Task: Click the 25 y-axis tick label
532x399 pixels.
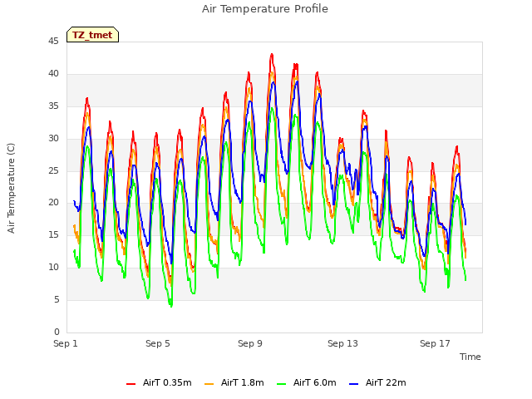Action: tap(53, 170)
